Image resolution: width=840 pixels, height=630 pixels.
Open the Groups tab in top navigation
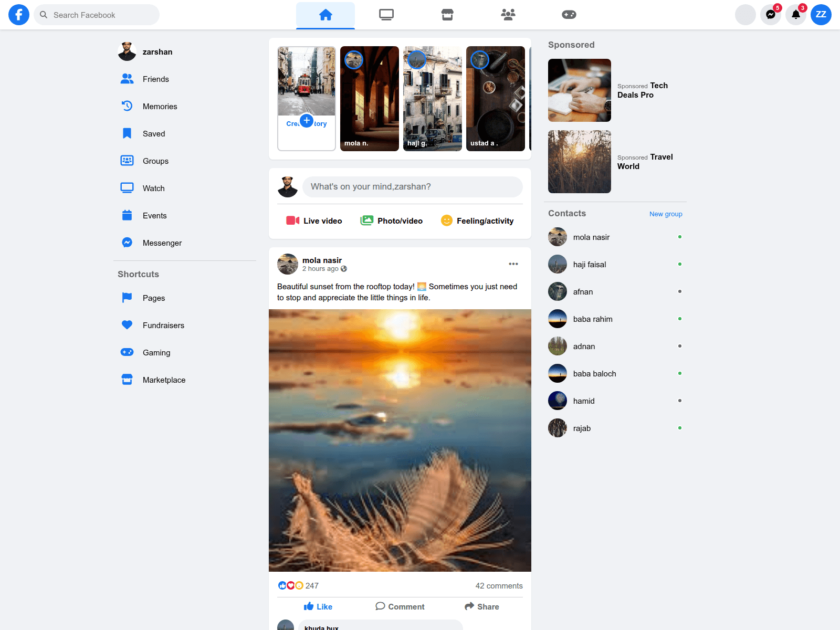point(508,15)
